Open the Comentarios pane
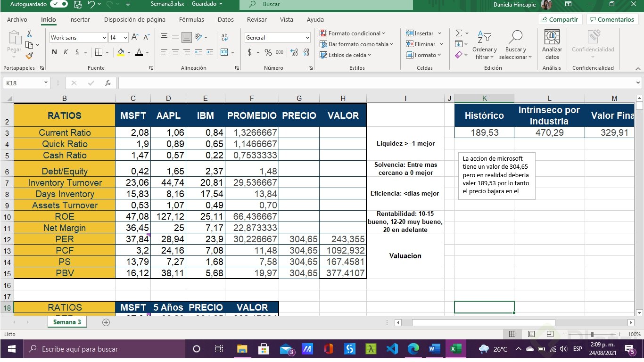This screenshot has height=362, width=644. [x=612, y=19]
